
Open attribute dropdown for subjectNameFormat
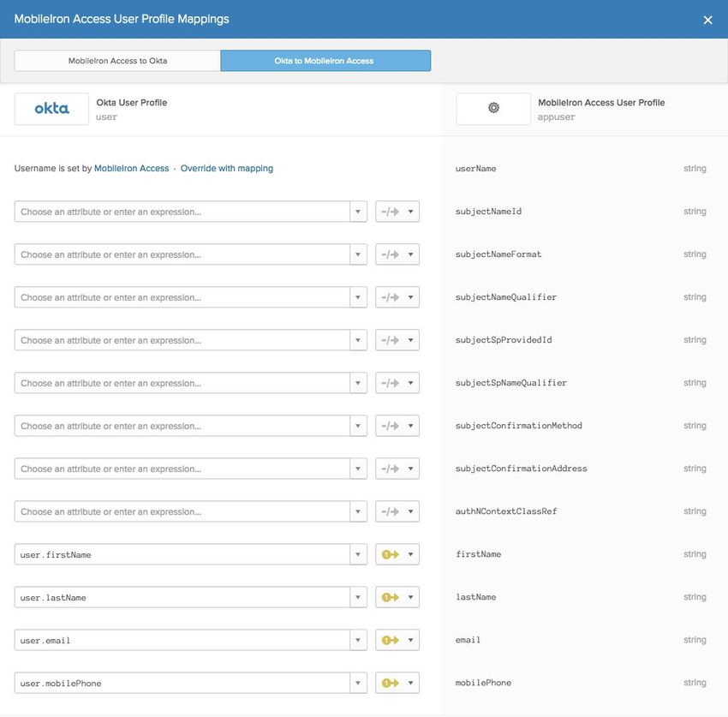point(358,254)
